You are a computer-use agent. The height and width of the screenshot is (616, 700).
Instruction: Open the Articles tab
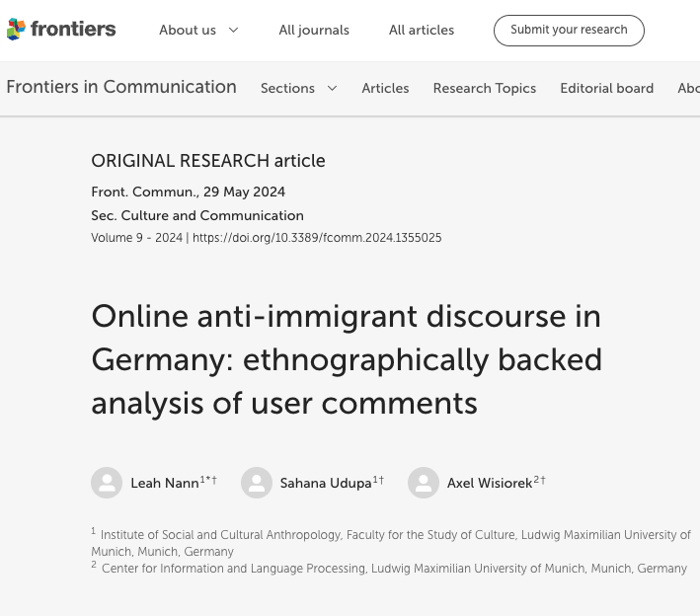[385, 89]
